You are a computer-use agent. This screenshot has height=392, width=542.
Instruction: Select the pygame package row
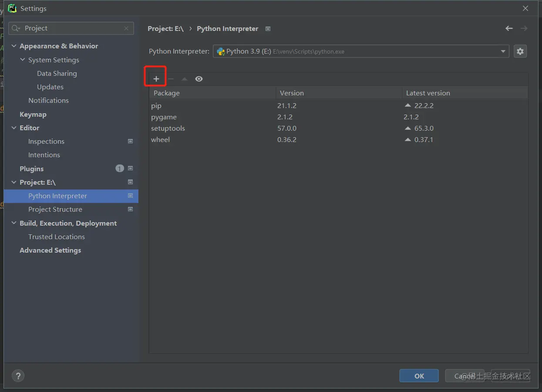pos(339,117)
